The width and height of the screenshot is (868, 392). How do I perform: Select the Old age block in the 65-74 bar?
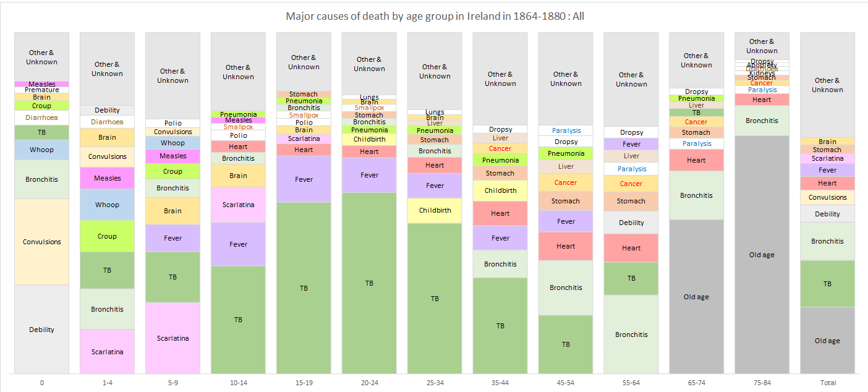pyautogui.click(x=696, y=297)
